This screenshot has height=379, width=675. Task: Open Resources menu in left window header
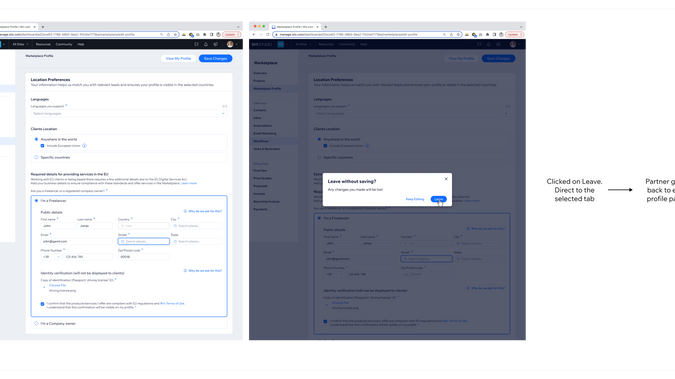click(43, 44)
